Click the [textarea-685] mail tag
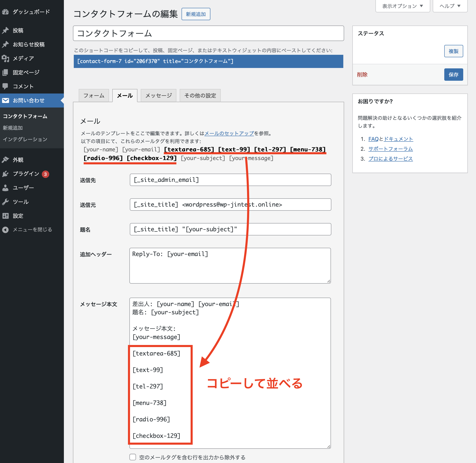Image resolution: width=476 pixels, height=463 pixels. point(189,149)
